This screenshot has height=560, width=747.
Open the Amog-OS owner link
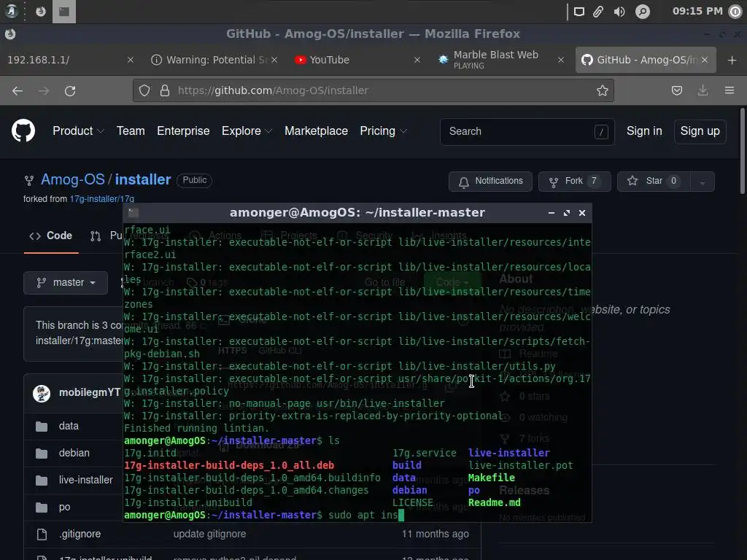click(73, 179)
